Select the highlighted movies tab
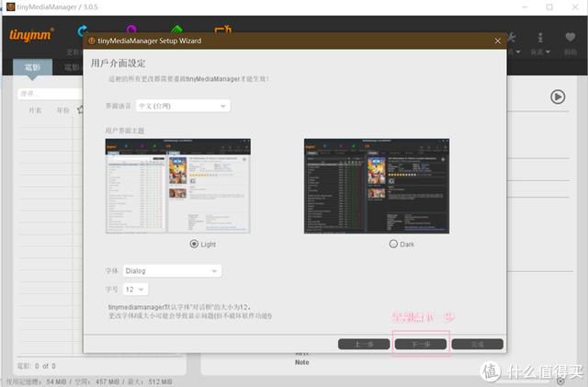This screenshot has width=588, height=387. [x=33, y=67]
